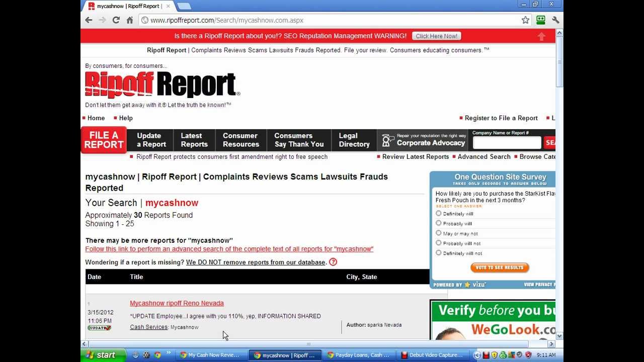
Task: Click the red up arrow in banner
Action: (x=541, y=36)
